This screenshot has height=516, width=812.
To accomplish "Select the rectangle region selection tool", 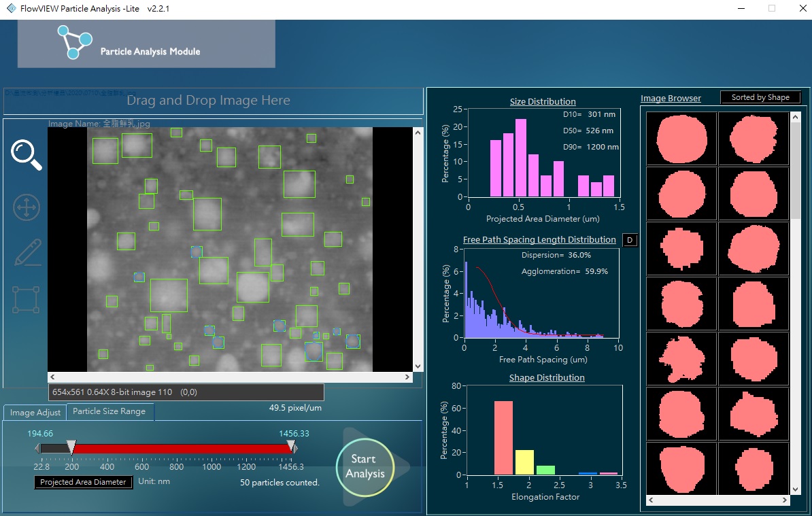I will tap(27, 299).
